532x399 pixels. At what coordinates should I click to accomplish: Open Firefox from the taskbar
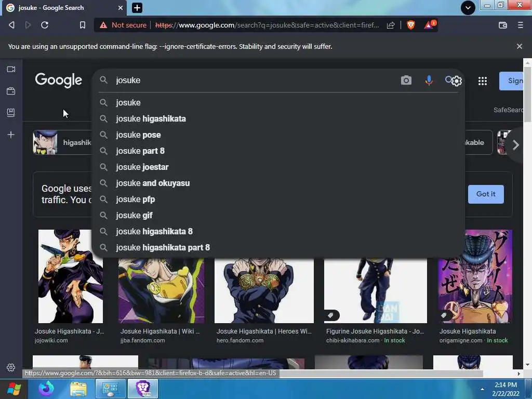click(x=46, y=389)
